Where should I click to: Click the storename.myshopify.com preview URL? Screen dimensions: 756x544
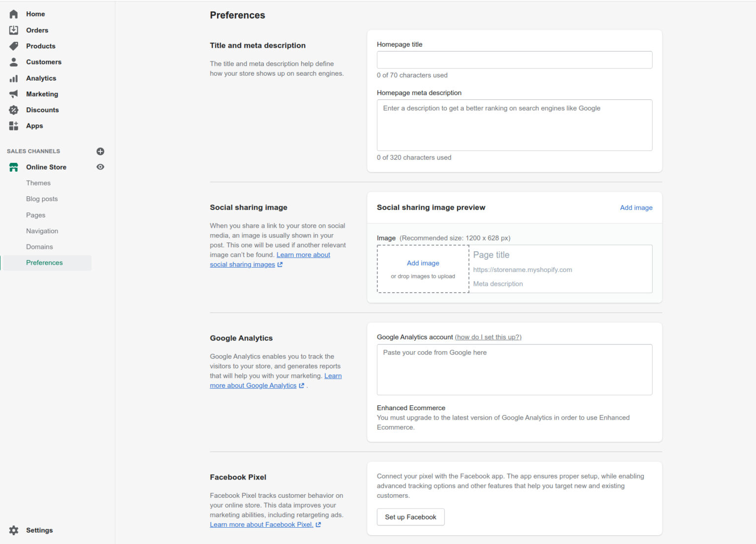tap(522, 270)
